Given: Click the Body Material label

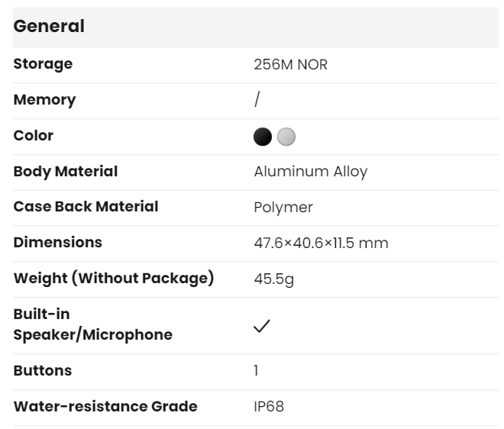Looking at the screenshot, I should point(66,172).
